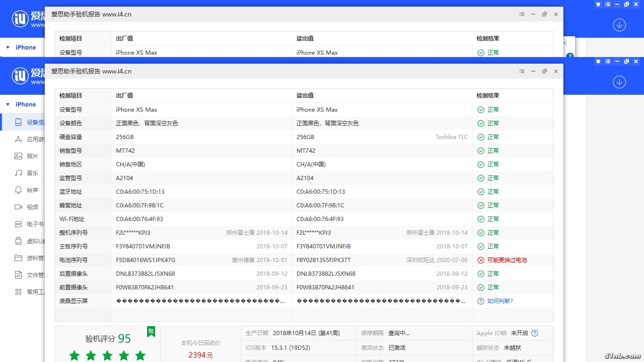
Task: Click the Toshiba TLC storage label
Action: click(452, 137)
